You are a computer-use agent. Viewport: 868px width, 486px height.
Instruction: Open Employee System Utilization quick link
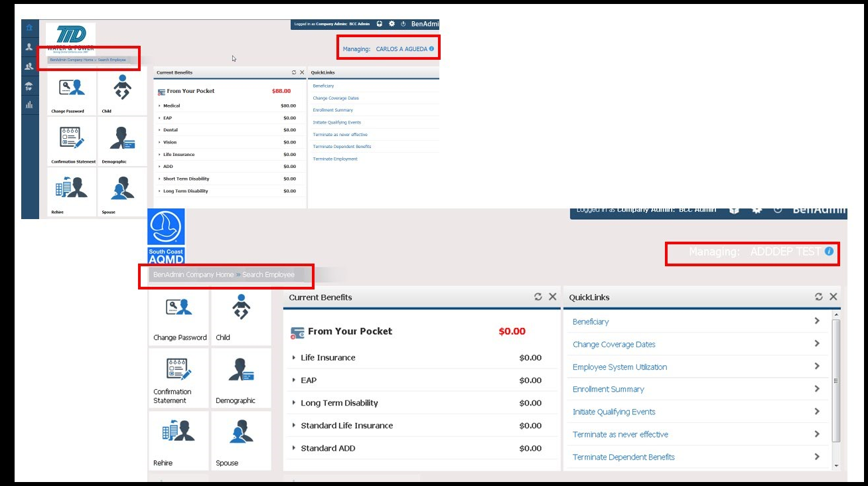[620, 367]
